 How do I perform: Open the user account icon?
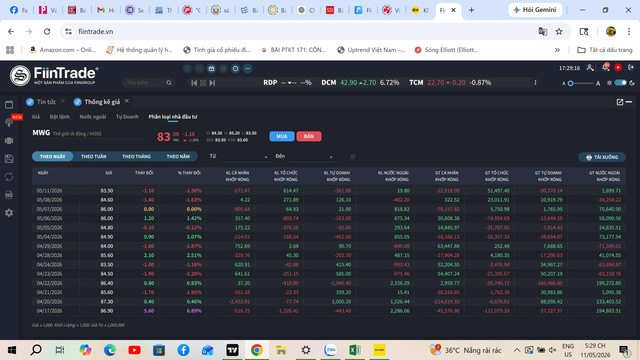coord(590,68)
